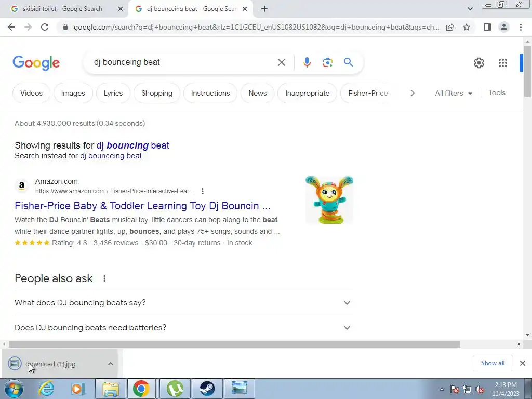Open Fisher-Price Baby & Toddler Learning Toy result
Viewport: 532px width, 399px height.
[x=142, y=206]
